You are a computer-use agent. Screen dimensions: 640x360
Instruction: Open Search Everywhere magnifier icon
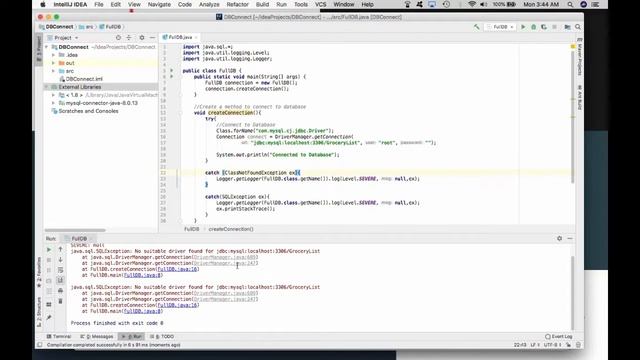point(578,27)
